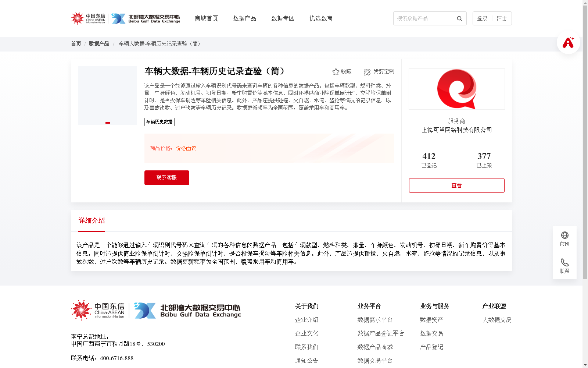
Task: Open 大数据交易 footer link
Action: (497, 320)
